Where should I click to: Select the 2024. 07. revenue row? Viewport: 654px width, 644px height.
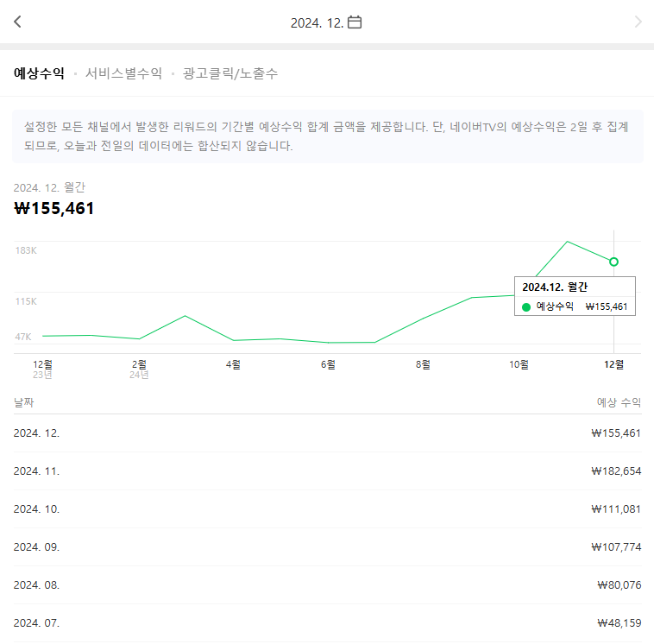pyautogui.click(x=327, y=623)
